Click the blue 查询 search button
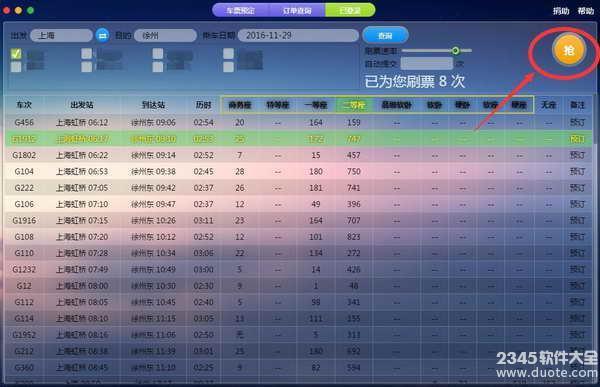The height and width of the screenshot is (387, 600). tap(385, 36)
